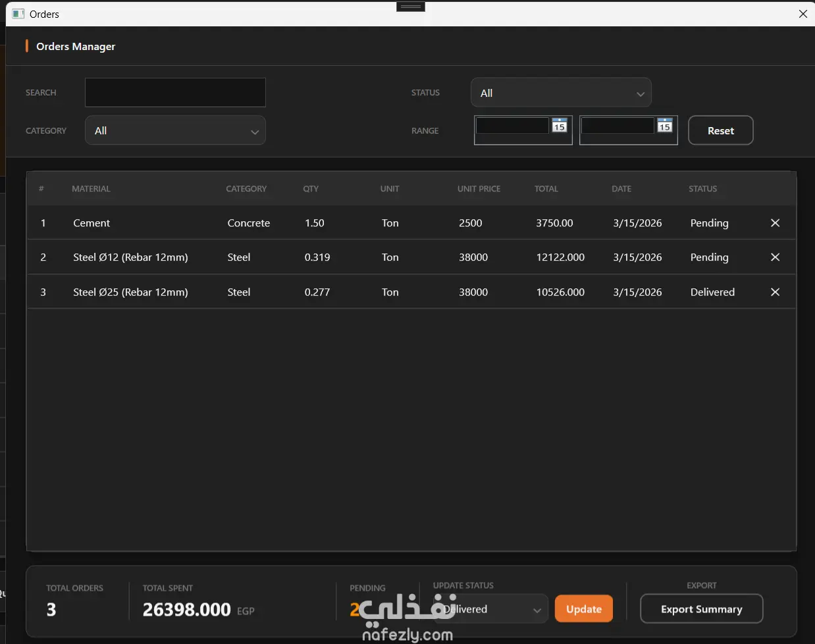
Task: Click the 26398.000 total spent value
Action: [x=187, y=610]
